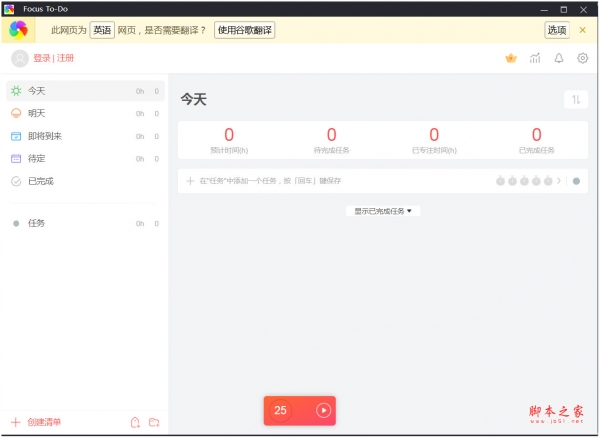Open the 已完成 list

85,181
